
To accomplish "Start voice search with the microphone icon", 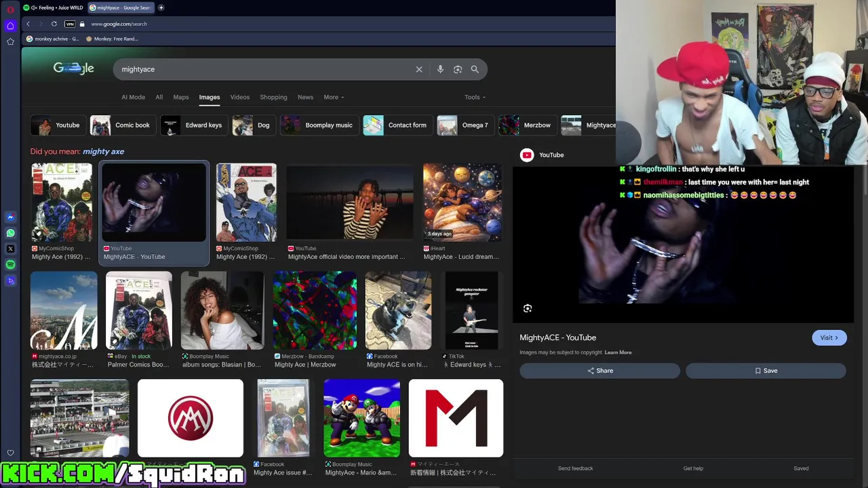I will tap(440, 69).
